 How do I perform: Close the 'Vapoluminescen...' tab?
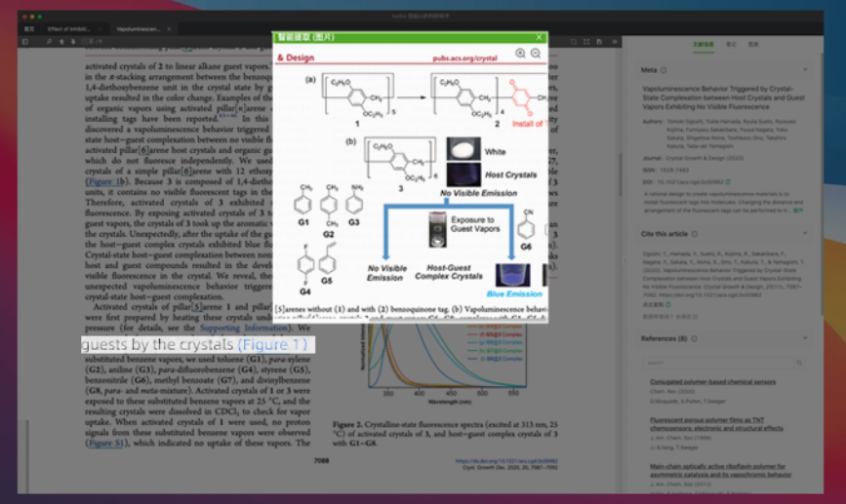(x=169, y=29)
